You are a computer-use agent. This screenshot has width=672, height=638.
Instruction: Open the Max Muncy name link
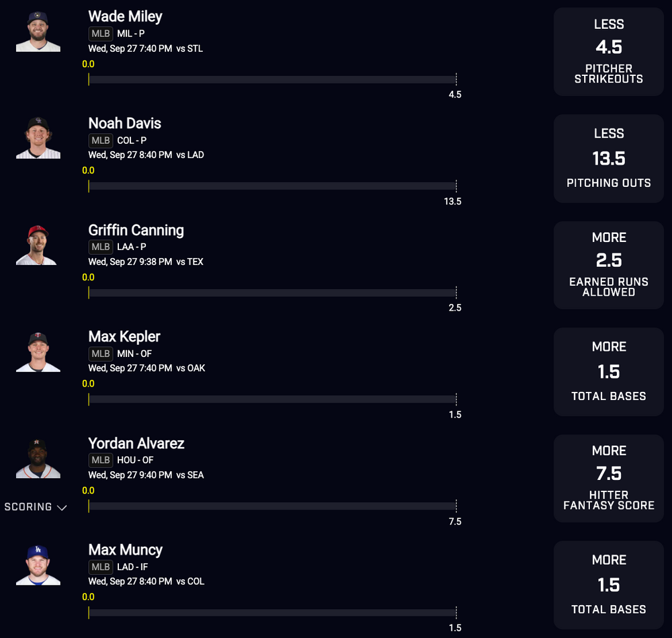(125, 550)
